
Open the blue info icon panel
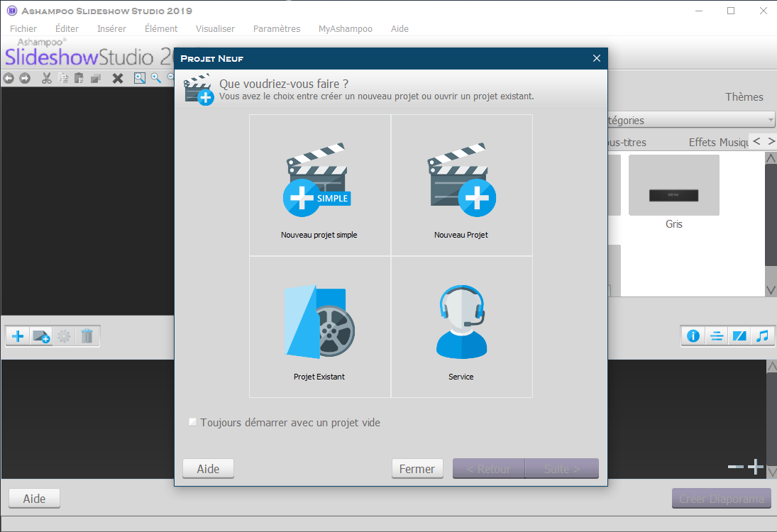693,336
